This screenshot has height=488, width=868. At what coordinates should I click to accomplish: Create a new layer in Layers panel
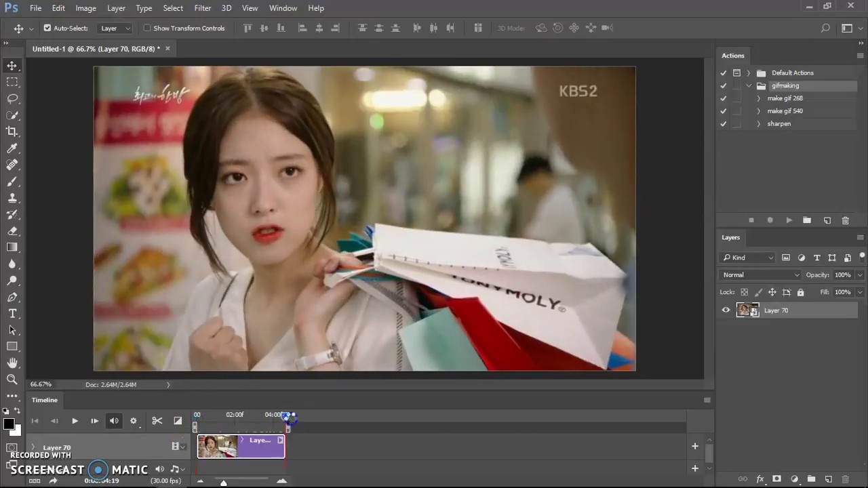[828, 479]
